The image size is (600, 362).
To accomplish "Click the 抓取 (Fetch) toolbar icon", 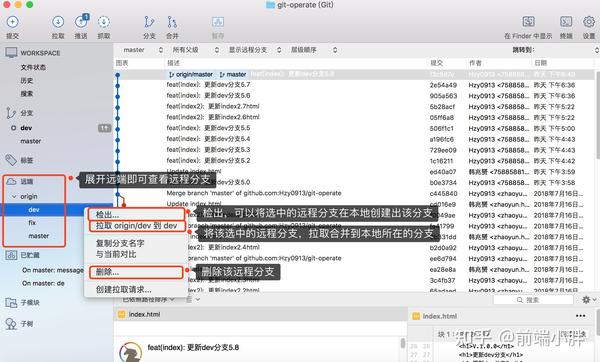I will [x=103, y=22].
